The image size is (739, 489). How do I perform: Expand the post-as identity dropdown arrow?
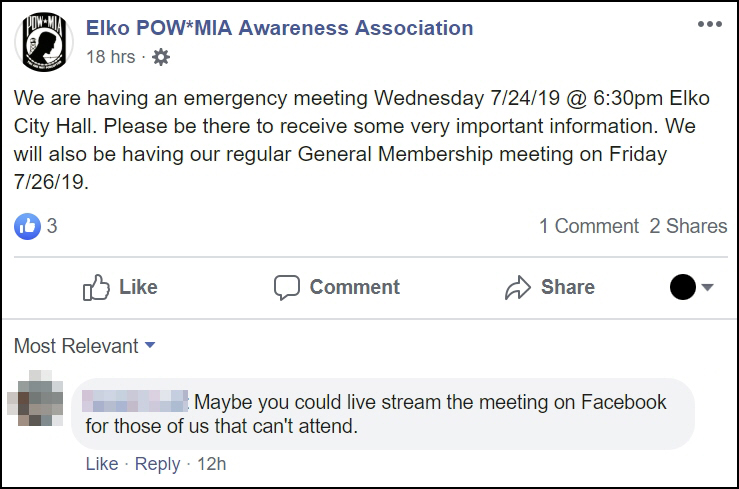[707, 288]
